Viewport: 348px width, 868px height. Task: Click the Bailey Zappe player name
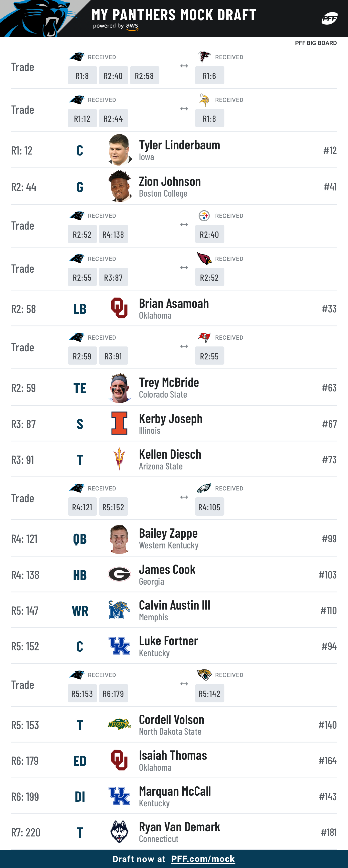pos(168,533)
